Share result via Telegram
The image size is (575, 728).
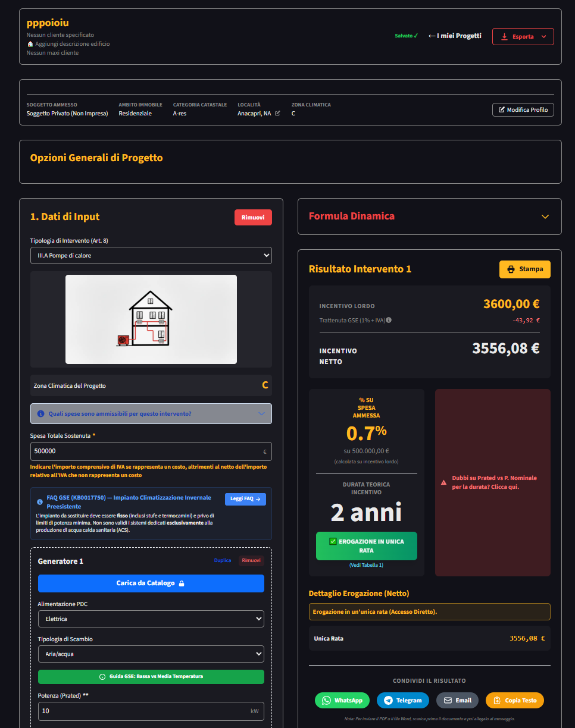pyautogui.click(x=403, y=700)
